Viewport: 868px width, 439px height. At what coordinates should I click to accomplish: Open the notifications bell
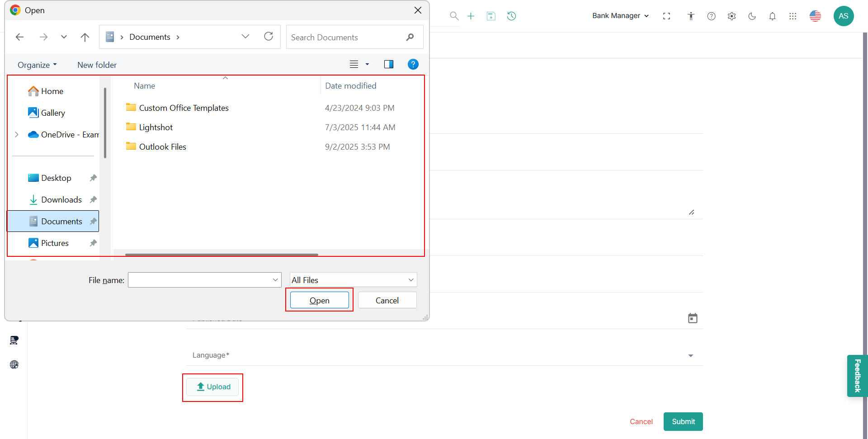[772, 16]
